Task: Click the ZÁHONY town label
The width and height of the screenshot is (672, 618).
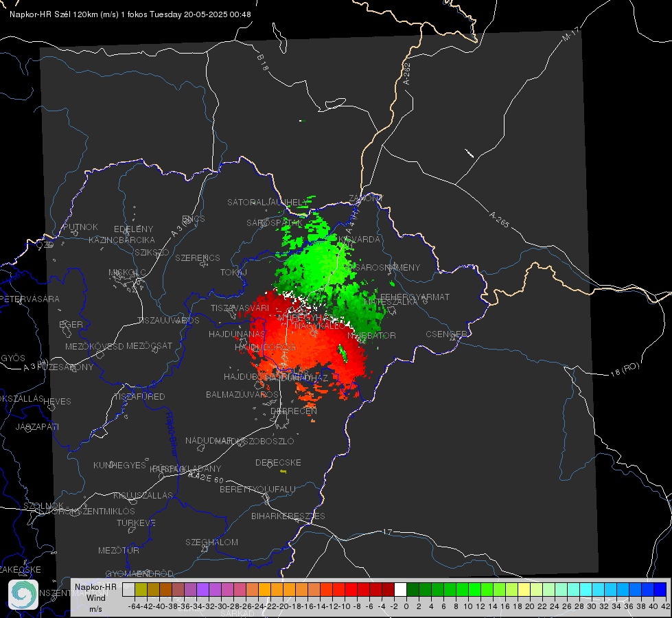Action: (366, 198)
